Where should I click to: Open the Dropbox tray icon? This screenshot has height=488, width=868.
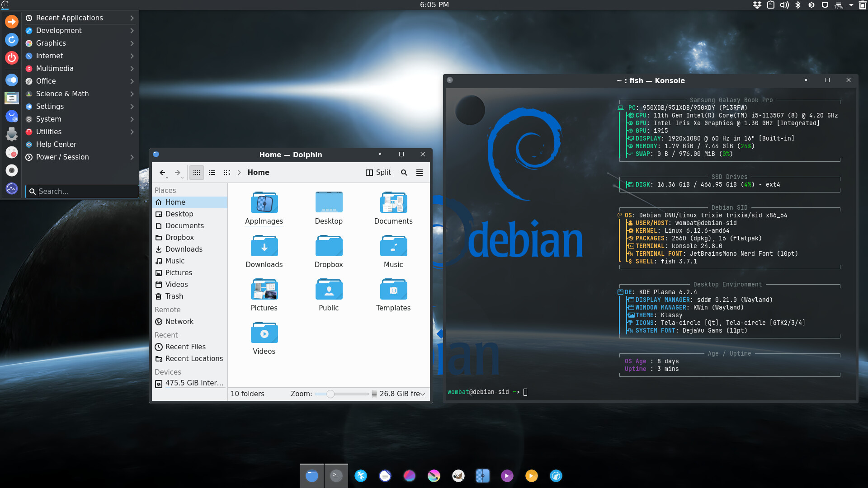[x=757, y=5]
